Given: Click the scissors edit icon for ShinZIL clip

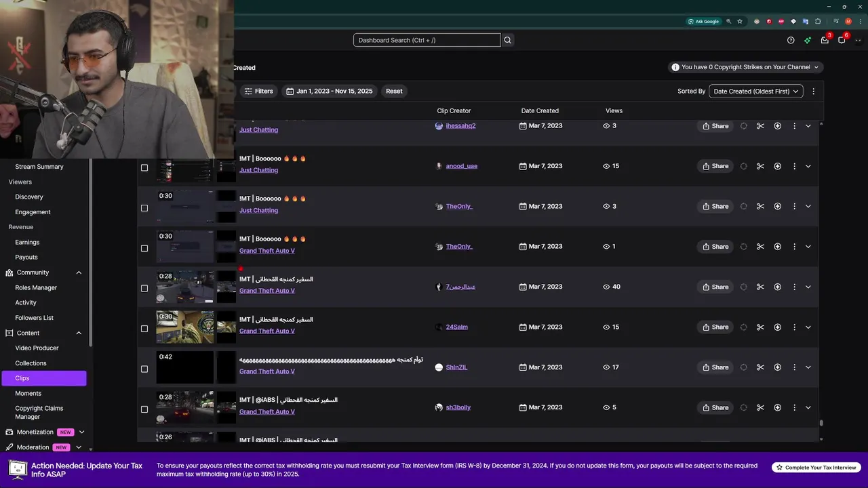Looking at the screenshot, I should coord(760,367).
